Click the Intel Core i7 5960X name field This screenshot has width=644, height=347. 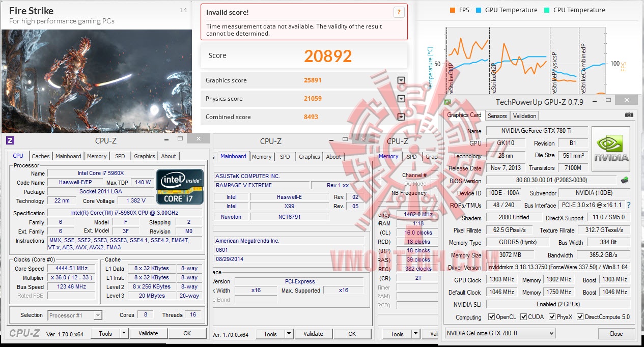[100, 173]
